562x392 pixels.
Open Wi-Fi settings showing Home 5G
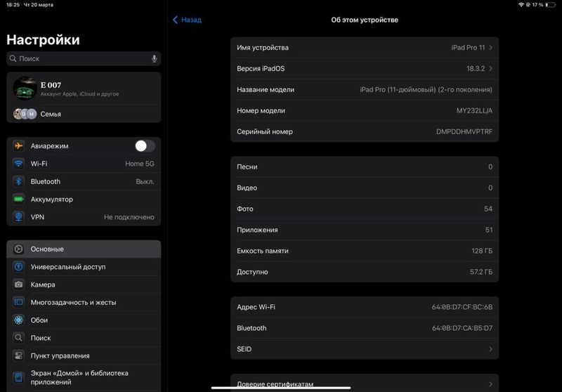[84, 164]
